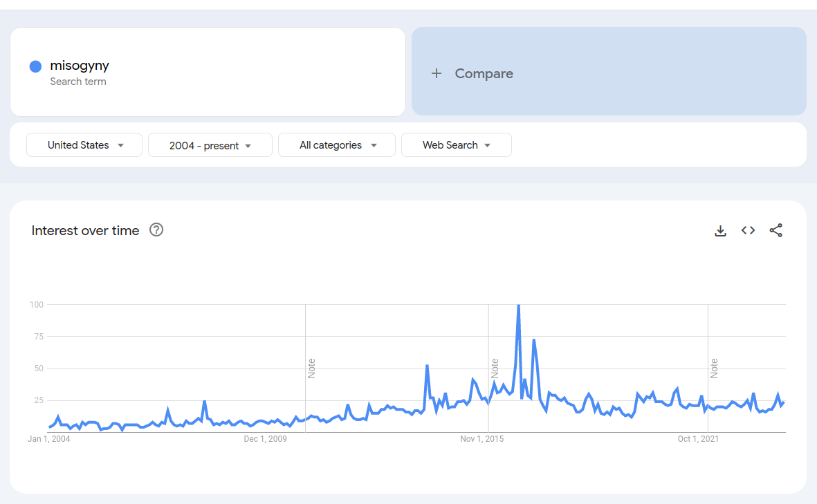Open the embed code icon

click(x=749, y=230)
